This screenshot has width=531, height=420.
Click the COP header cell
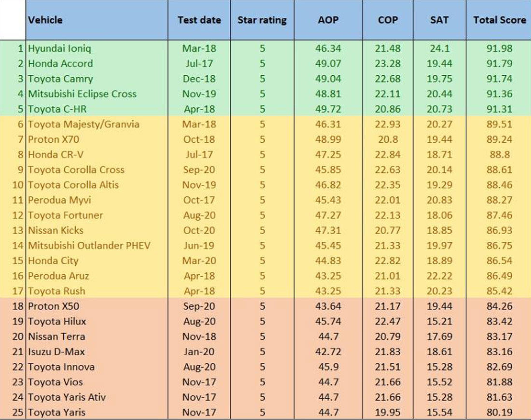388,20
